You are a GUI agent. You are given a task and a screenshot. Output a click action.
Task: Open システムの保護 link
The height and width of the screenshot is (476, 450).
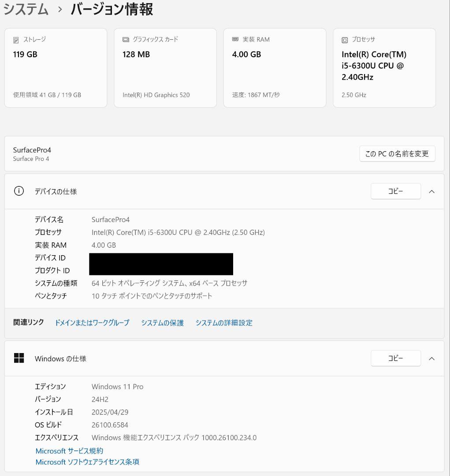[x=163, y=323]
